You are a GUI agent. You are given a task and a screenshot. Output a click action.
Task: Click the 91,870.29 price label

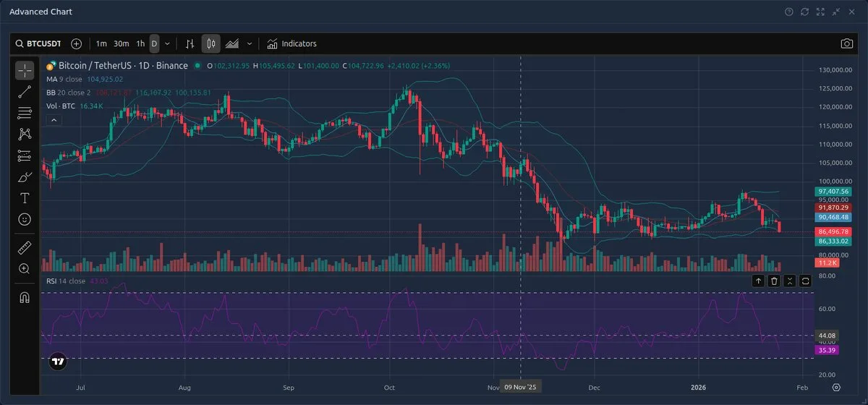pyautogui.click(x=833, y=208)
